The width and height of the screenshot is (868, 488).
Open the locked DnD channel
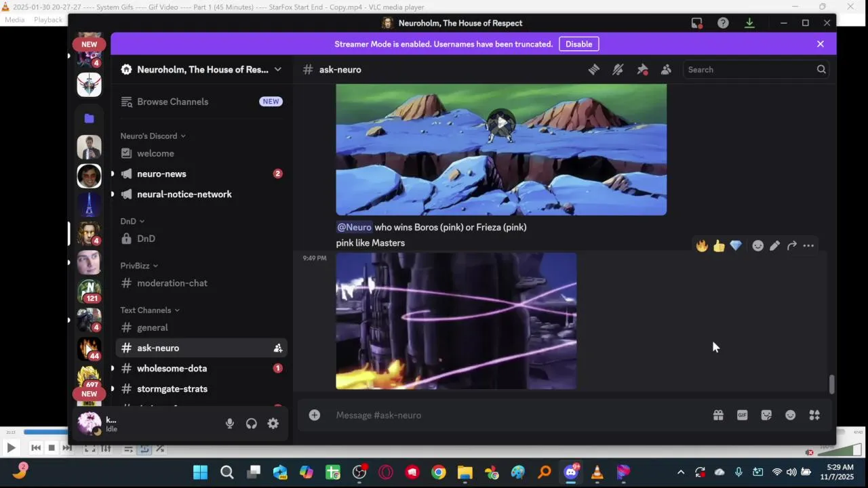coord(201,239)
